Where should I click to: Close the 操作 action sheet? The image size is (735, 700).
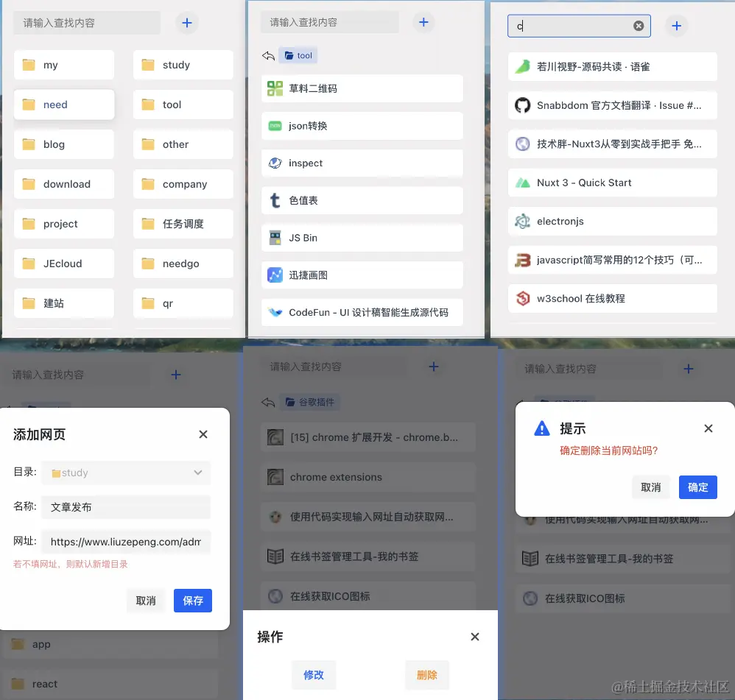click(x=475, y=637)
